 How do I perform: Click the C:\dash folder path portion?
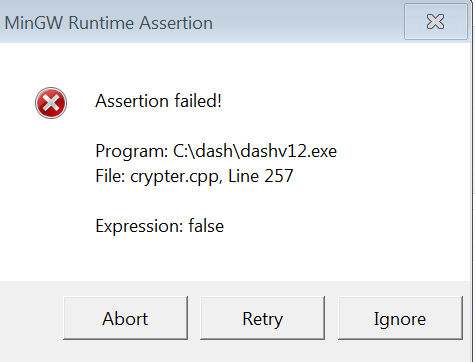[203, 151]
